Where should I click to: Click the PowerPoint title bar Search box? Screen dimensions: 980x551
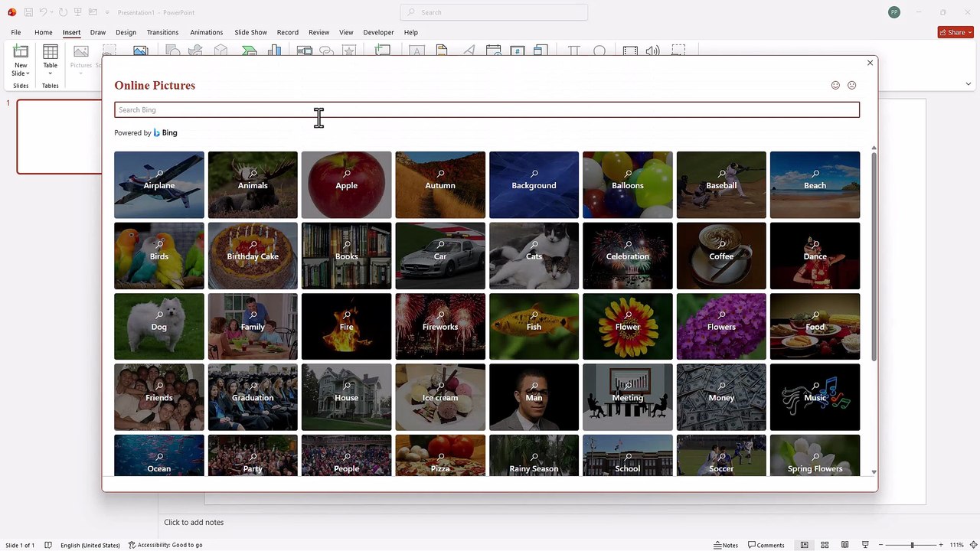tap(494, 12)
